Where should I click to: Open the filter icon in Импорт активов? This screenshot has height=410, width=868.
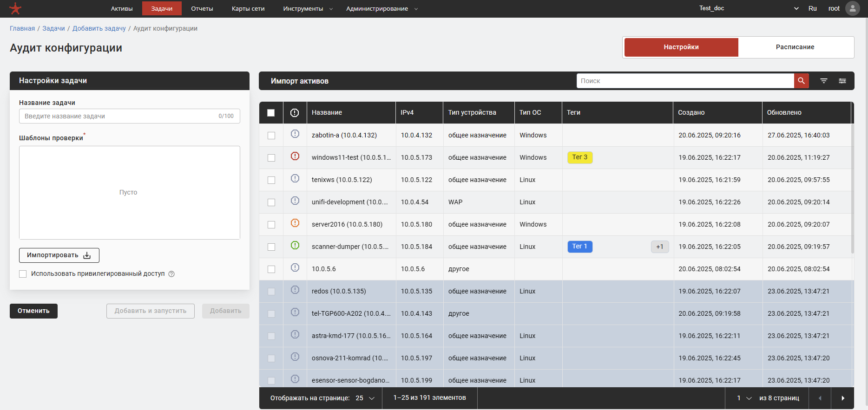tap(823, 81)
